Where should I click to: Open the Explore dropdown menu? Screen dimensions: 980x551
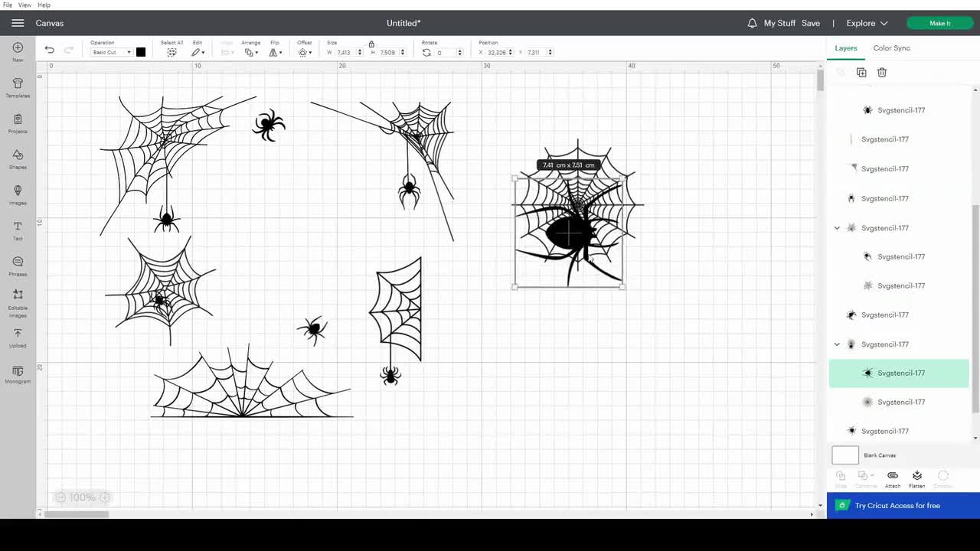(x=866, y=23)
